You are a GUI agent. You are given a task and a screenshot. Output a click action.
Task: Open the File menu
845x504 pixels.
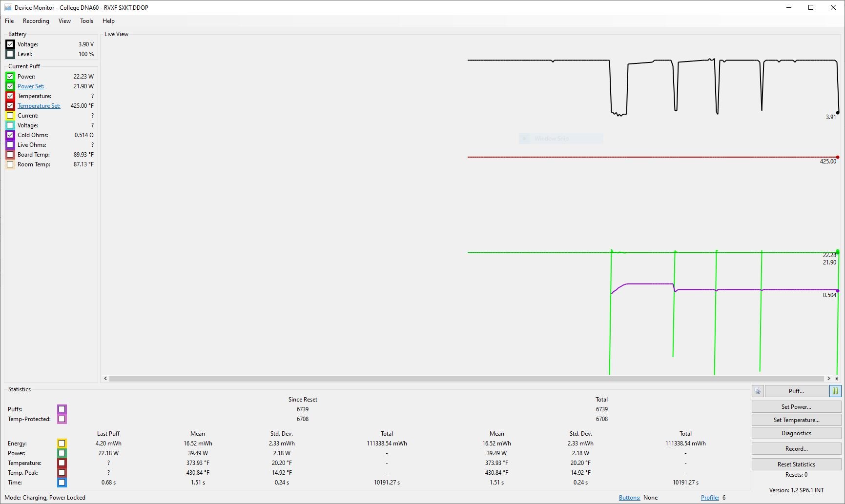coord(9,21)
